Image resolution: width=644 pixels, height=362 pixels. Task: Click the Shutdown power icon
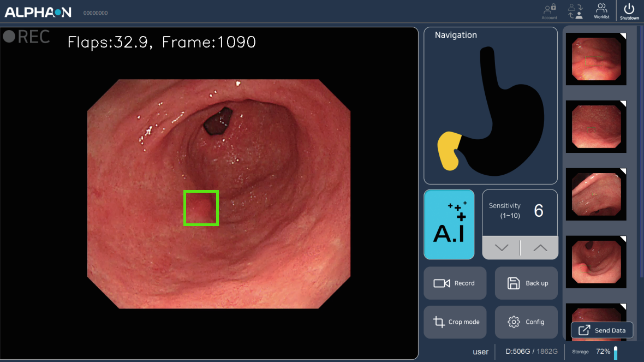pos(629,11)
